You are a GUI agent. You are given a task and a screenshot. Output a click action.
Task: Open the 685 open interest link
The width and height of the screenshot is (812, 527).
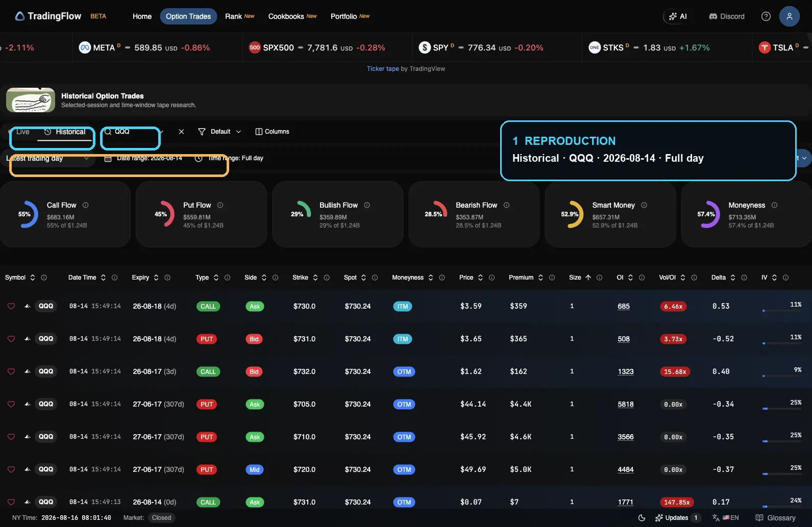point(624,306)
